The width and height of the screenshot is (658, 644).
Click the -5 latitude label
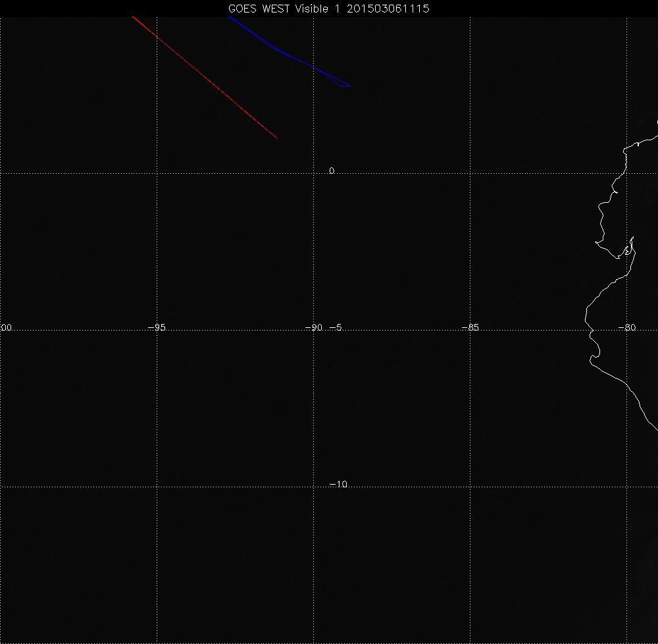[x=335, y=327]
